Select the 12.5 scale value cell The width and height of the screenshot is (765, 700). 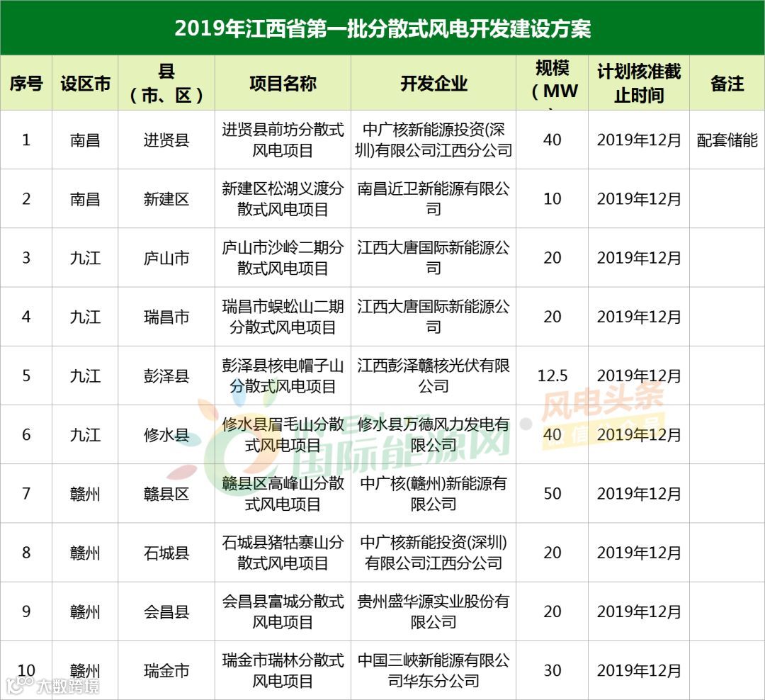click(552, 376)
